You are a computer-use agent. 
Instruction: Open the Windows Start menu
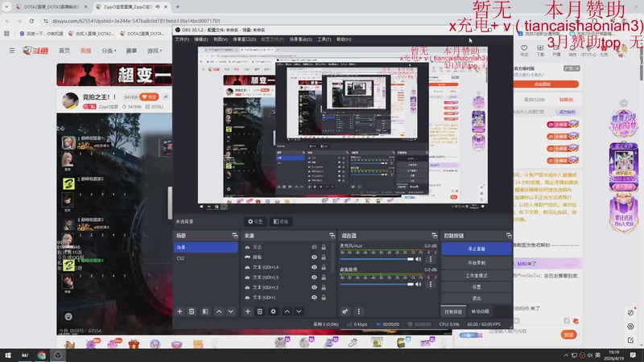[x=8, y=356]
